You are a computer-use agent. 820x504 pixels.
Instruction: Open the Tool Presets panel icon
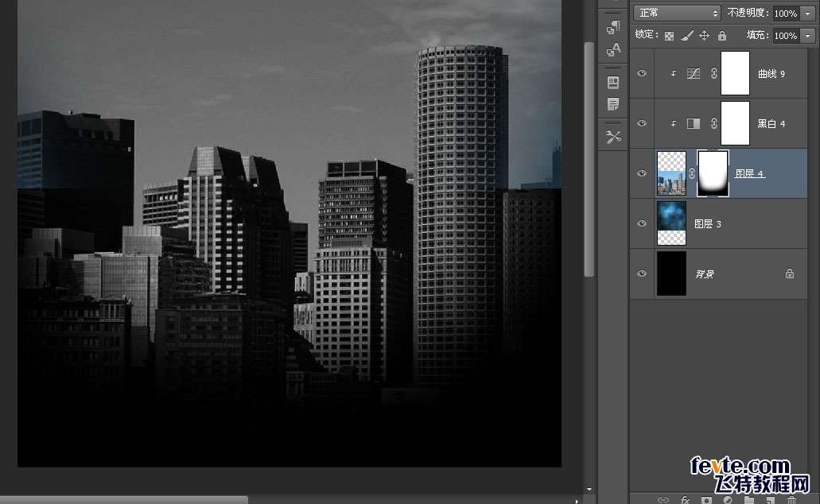point(613,137)
